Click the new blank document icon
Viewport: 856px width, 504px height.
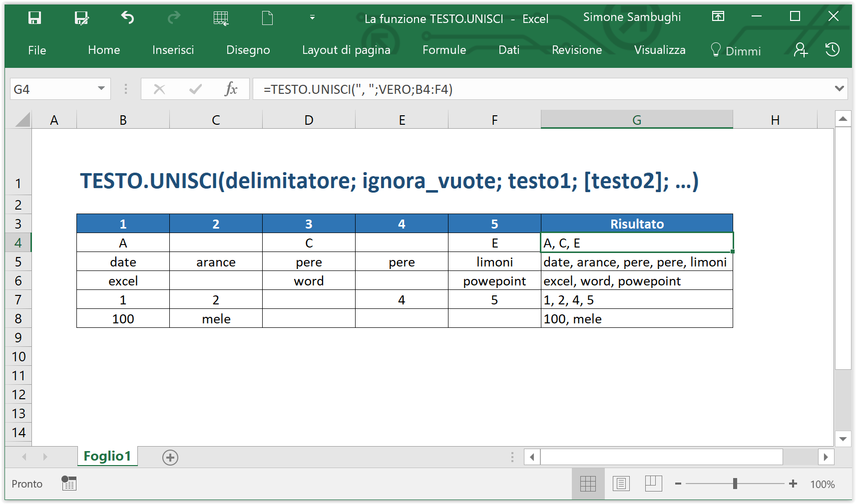pos(268,18)
